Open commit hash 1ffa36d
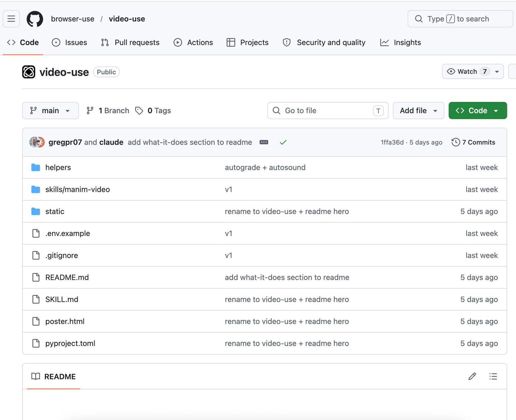This screenshot has height=420, width=516. [392, 142]
